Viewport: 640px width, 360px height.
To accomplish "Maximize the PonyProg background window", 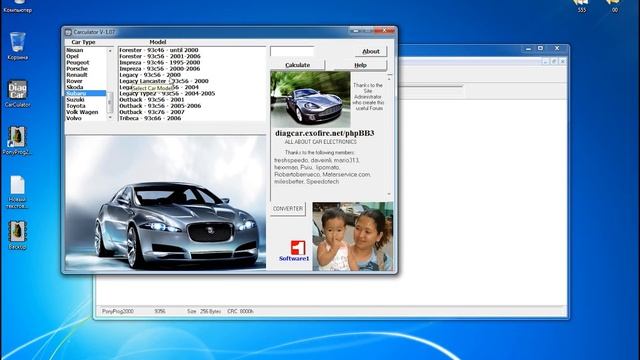I will 540,48.
